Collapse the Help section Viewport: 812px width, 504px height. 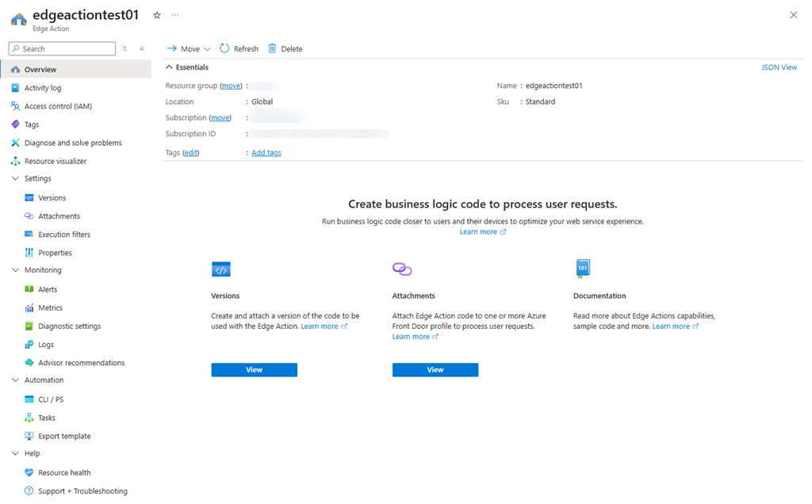(16, 453)
